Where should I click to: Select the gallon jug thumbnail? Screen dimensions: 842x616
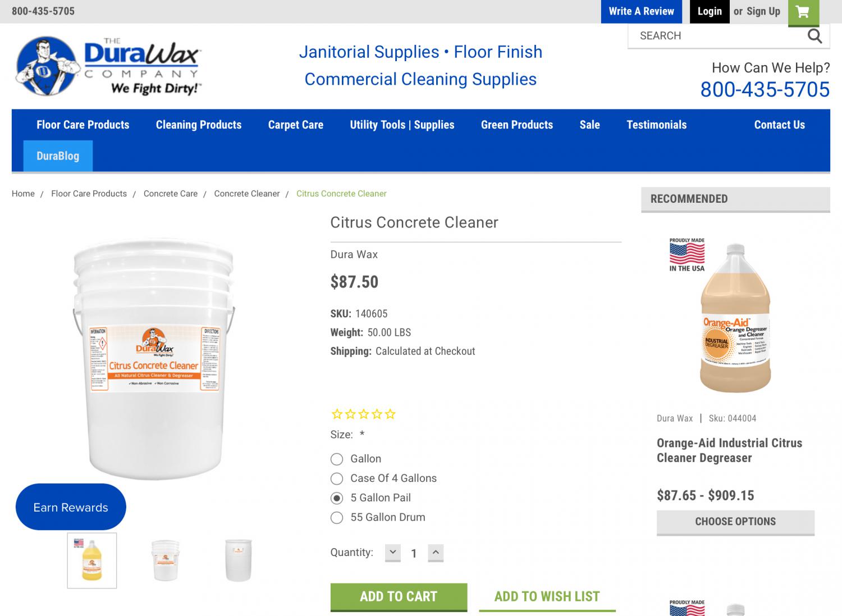[92, 560]
